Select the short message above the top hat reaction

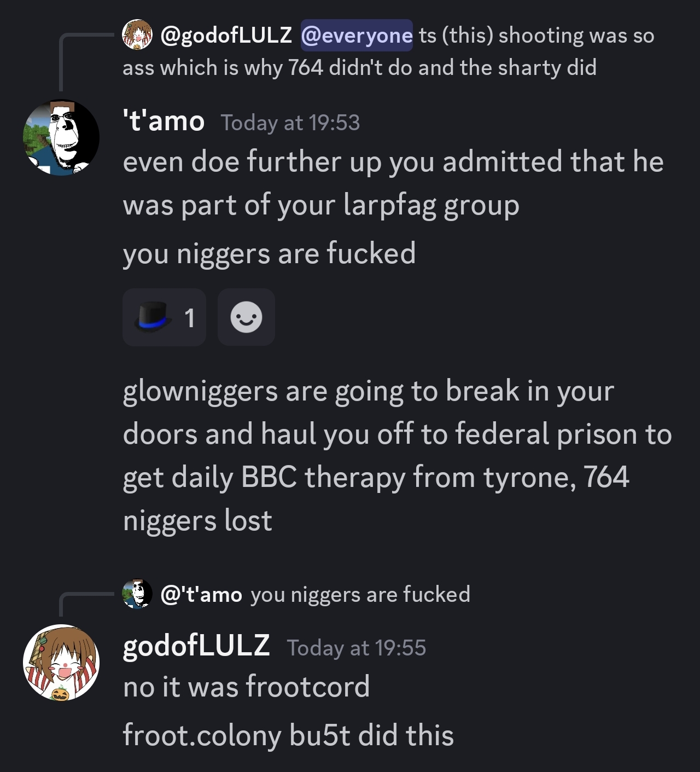click(269, 253)
